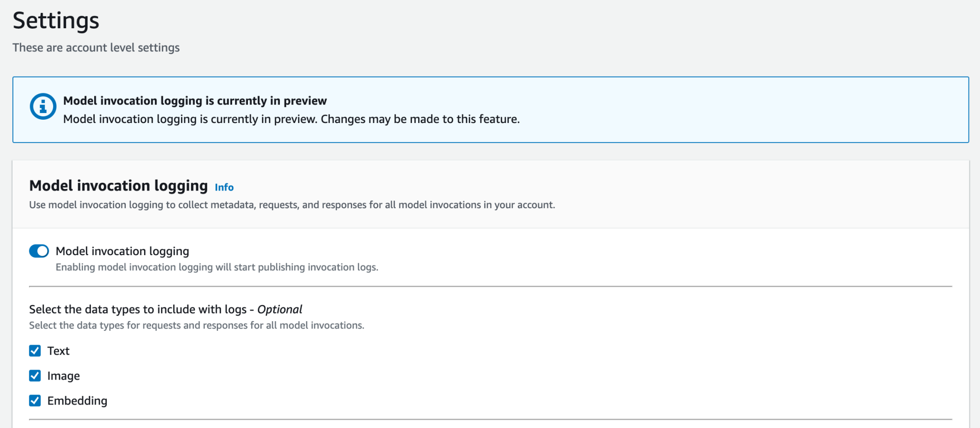
Task: Click the bold preview banner title
Action: pyautogui.click(x=195, y=101)
